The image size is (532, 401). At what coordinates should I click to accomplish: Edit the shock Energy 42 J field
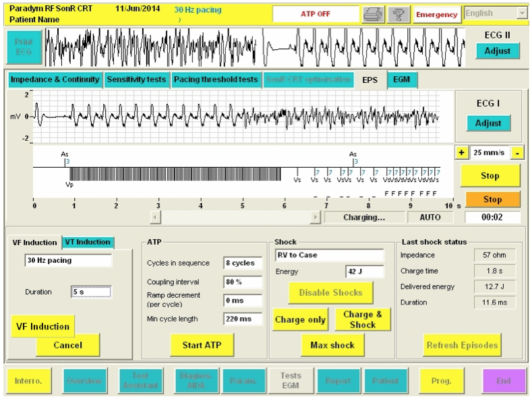coord(364,272)
